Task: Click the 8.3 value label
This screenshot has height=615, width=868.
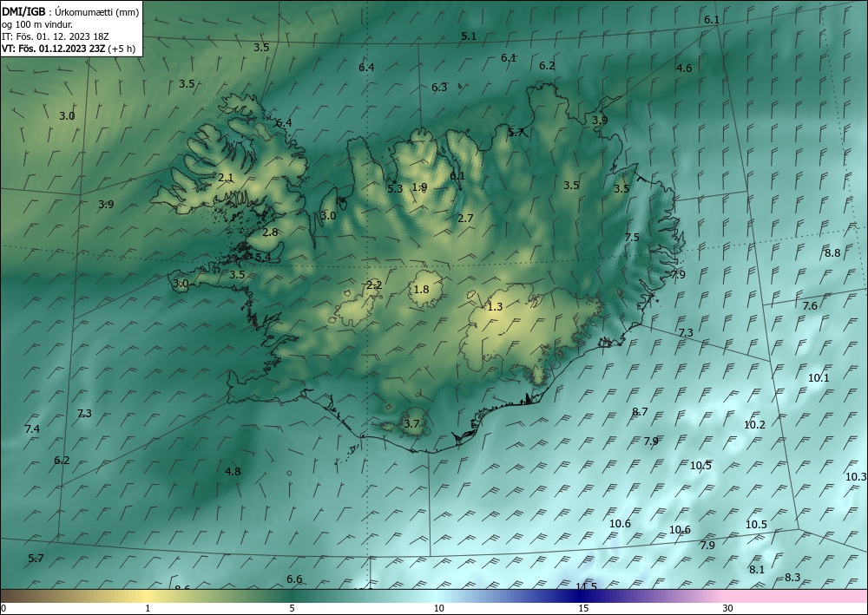Action: [x=792, y=578]
